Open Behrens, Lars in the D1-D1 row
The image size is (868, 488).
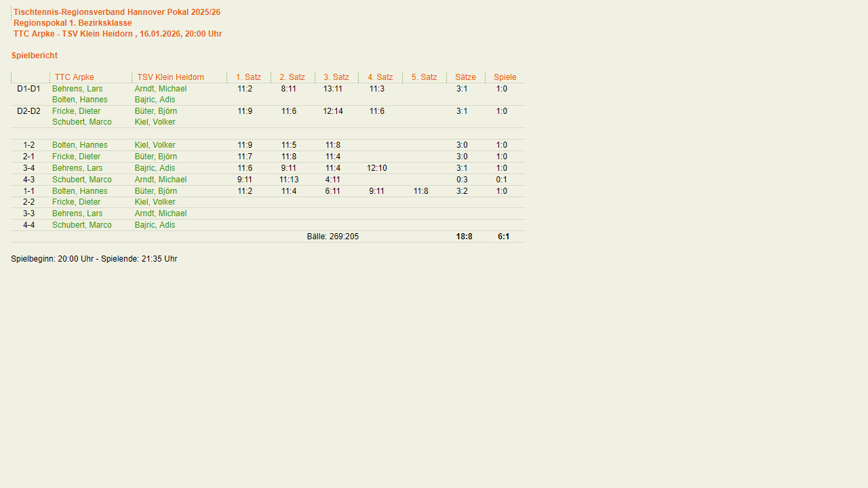[x=77, y=89]
